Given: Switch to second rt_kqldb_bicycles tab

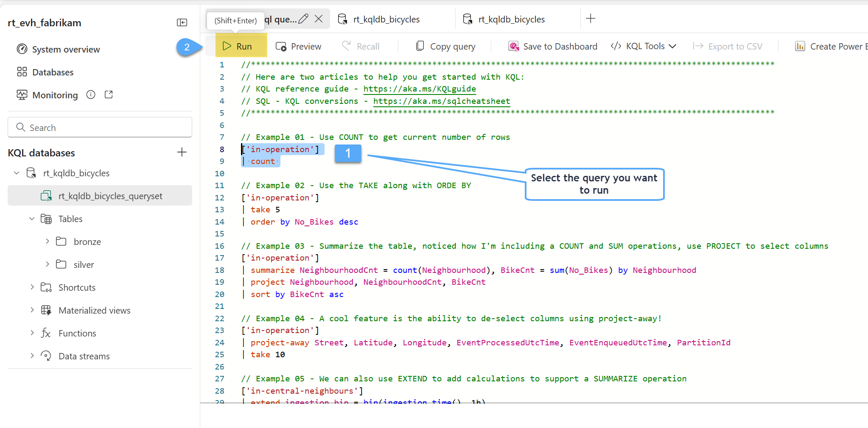Looking at the screenshot, I should (511, 19).
